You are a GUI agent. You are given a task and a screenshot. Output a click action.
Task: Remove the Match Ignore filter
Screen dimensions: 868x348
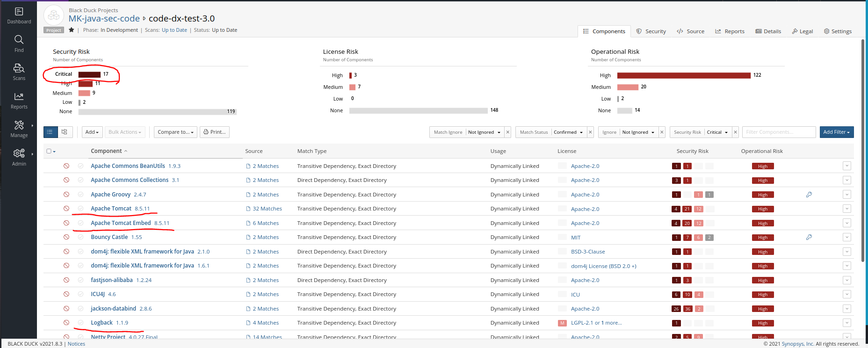(508, 132)
